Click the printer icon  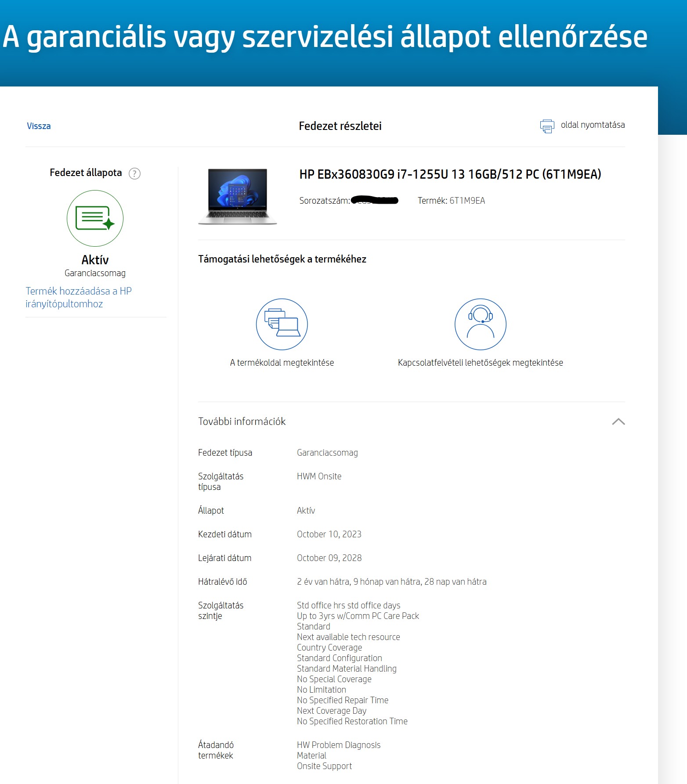[547, 126]
